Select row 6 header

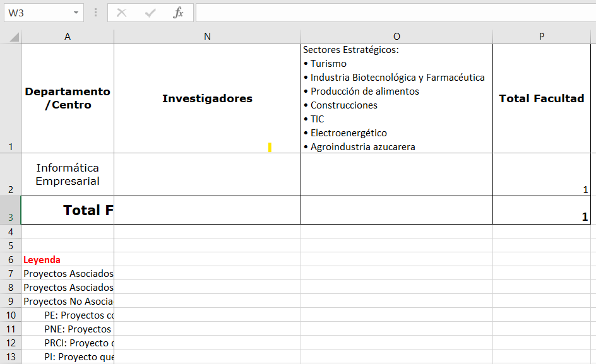click(x=10, y=259)
